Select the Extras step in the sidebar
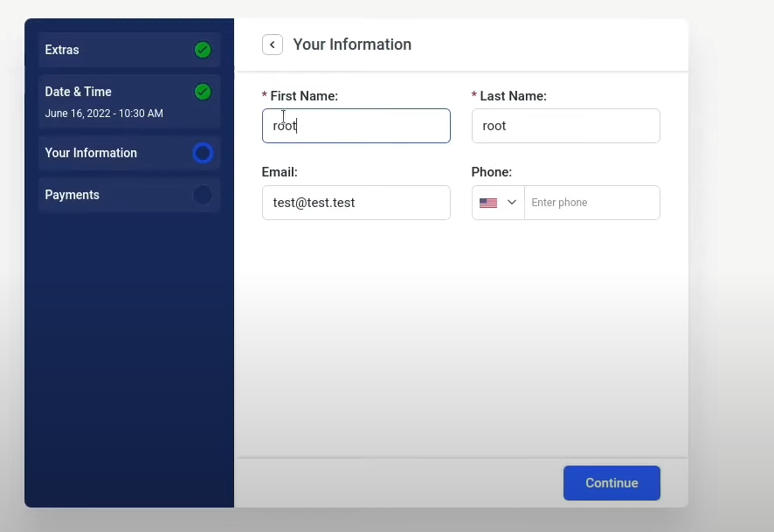 click(x=114, y=50)
